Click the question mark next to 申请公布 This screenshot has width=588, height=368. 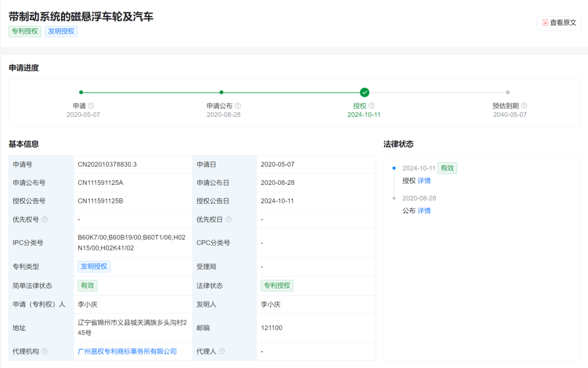pos(238,105)
